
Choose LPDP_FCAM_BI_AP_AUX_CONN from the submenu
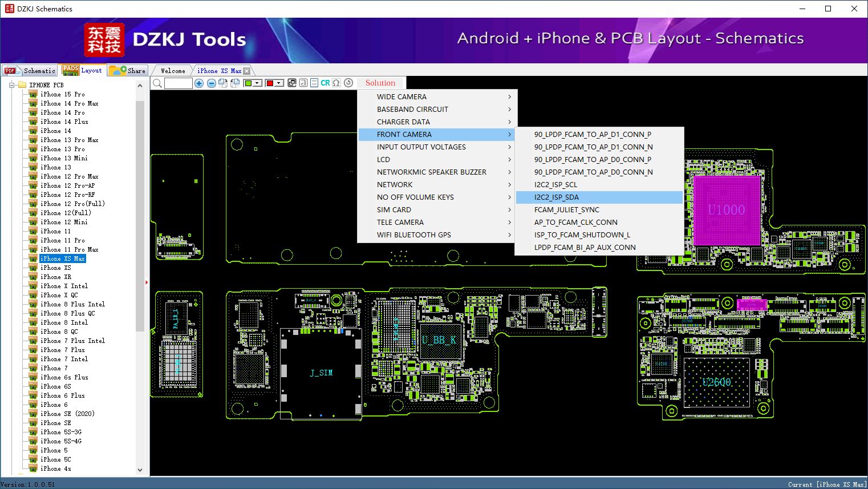(x=599, y=248)
